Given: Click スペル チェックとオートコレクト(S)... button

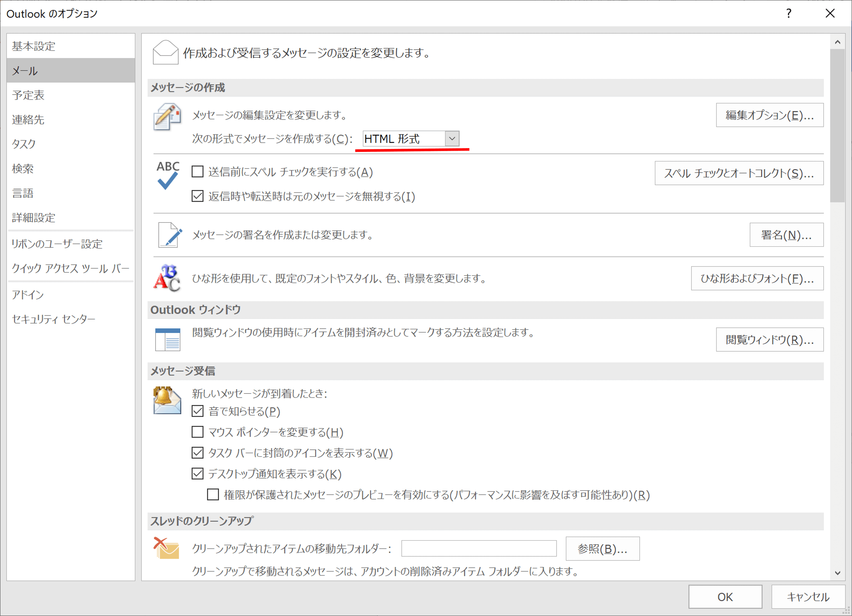Looking at the screenshot, I should [739, 173].
